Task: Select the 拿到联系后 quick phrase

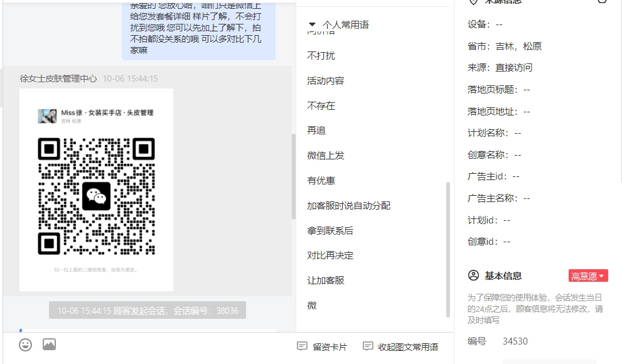Action: click(330, 230)
